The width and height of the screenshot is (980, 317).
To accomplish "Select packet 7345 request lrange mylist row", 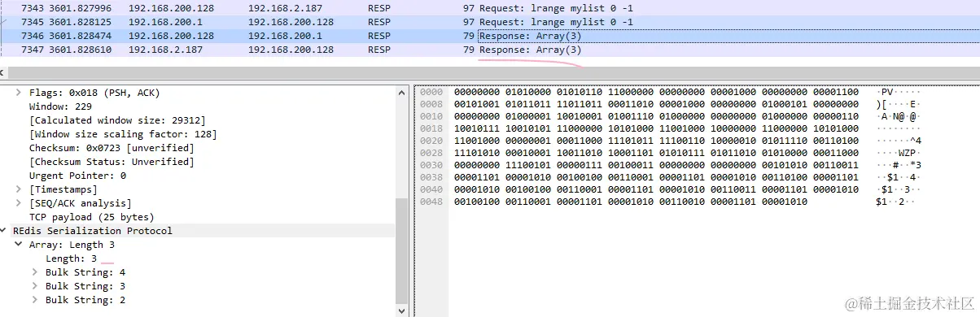I will 490,22.
